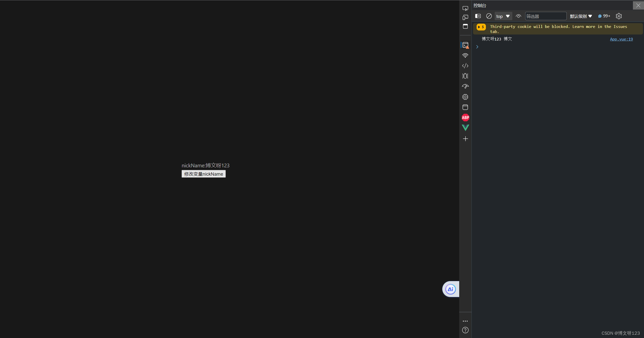Expand the grouped cookie warning messages

(481, 27)
